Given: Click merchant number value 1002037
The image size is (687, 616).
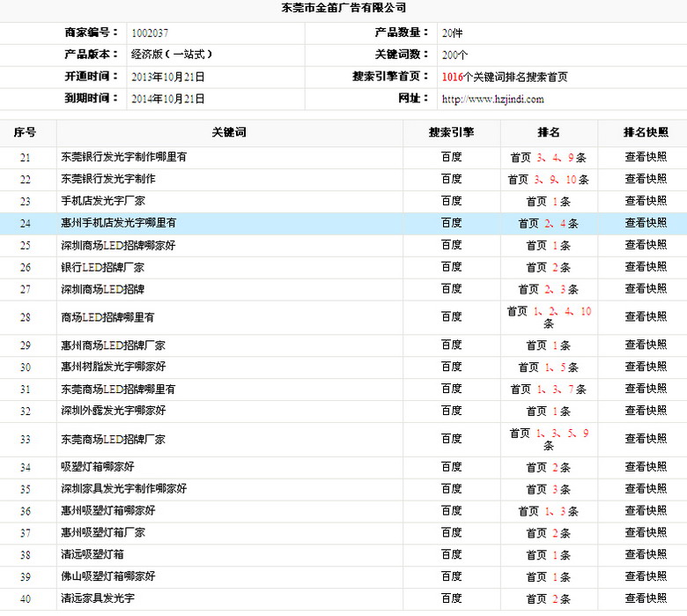Looking at the screenshot, I should point(150,33).
